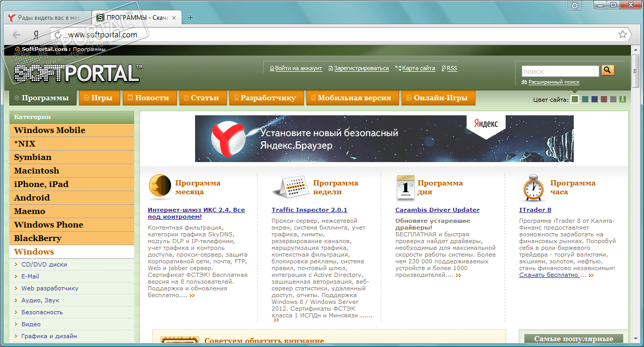
Task: Click the arrow after Carambis description
Action: point(458,275)
